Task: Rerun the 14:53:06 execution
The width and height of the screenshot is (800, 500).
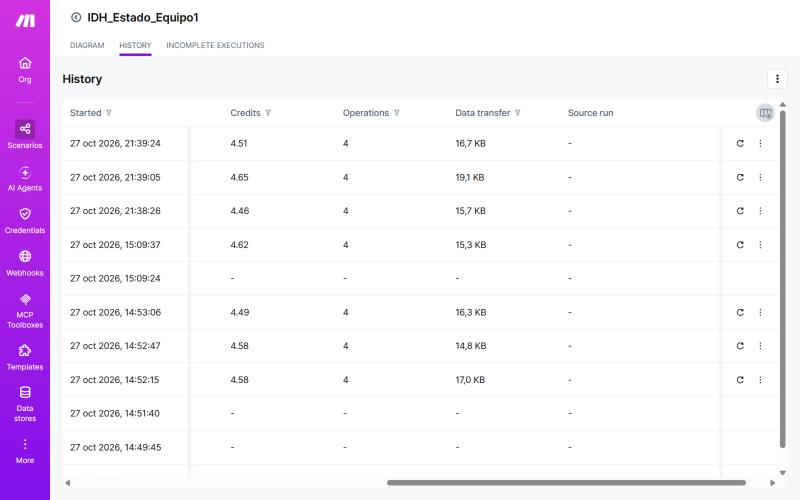Action: pos(740,312)
